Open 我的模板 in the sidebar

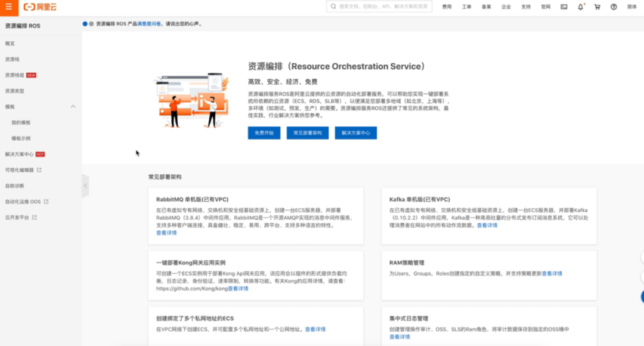[x=21, y=122]
